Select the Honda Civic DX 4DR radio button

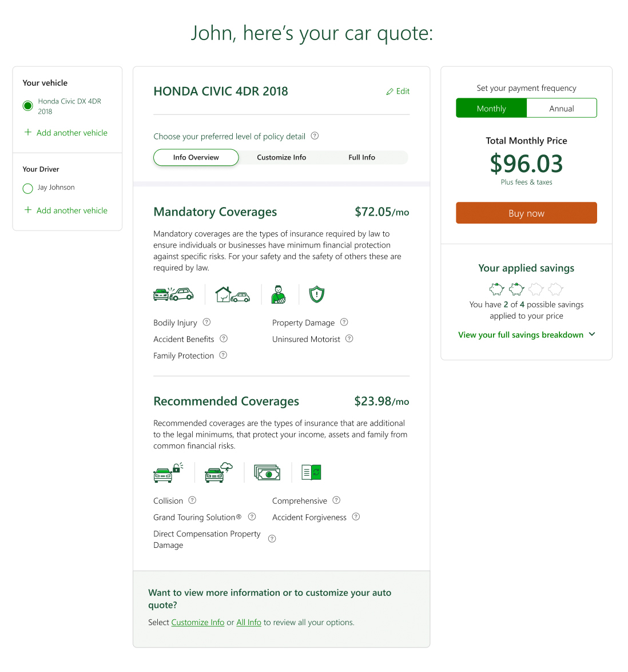click(x=27, y=106)
